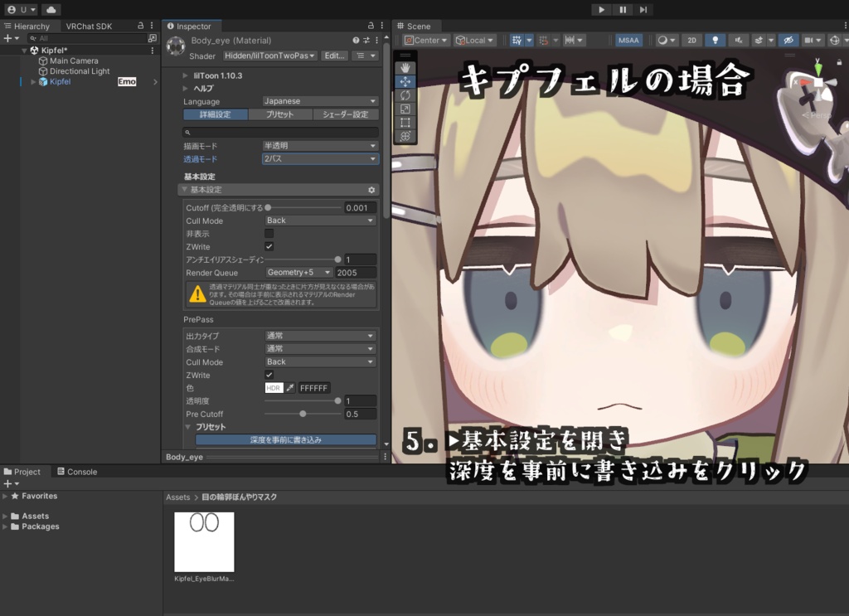
Task: Switch to the VRChat SDK tab
Action: pyautogui.click(x=89, y=26)
